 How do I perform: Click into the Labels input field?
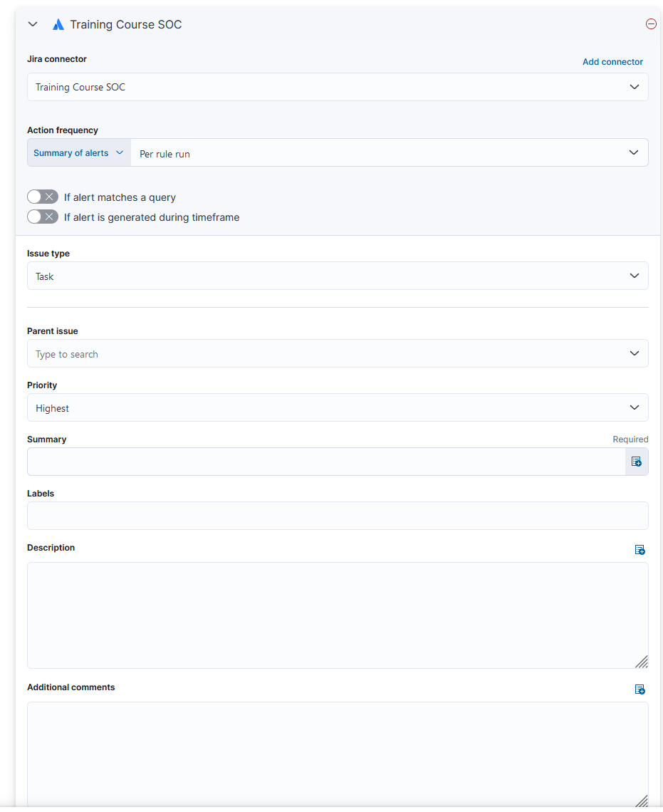pyautogui.click(x=338, y=516)
